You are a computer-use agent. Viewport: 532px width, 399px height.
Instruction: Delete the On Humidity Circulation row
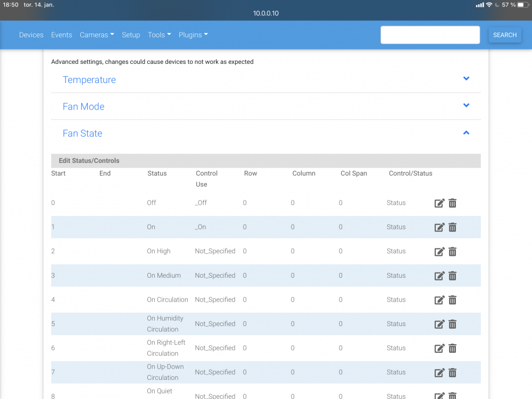tap(452, 324)
